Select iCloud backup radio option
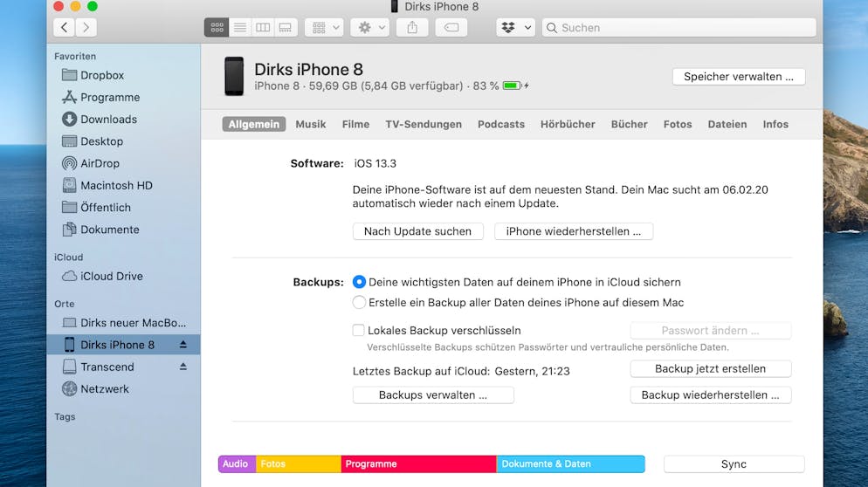This screenshot has width=868, height=487. (359, 282)
